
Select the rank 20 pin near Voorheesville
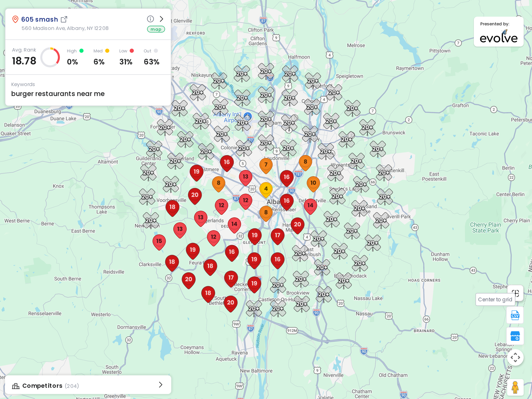point(195,197)
